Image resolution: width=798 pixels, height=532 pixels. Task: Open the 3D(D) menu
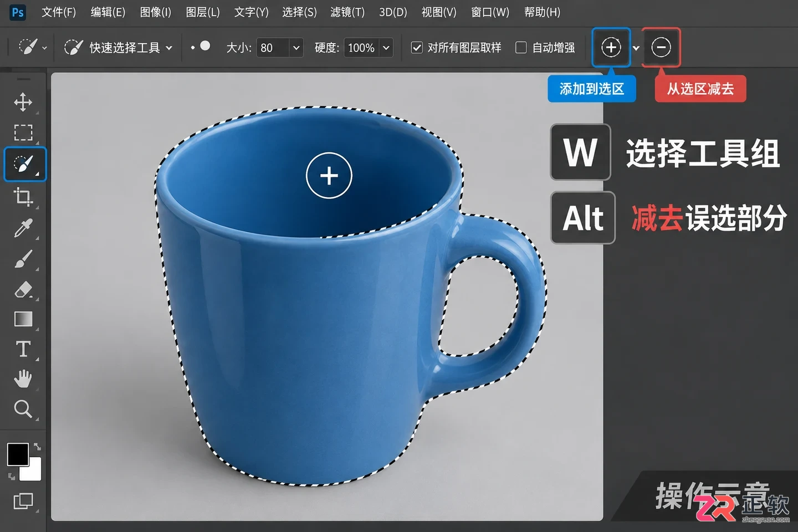pyautogui.click(x=393, y=12)
